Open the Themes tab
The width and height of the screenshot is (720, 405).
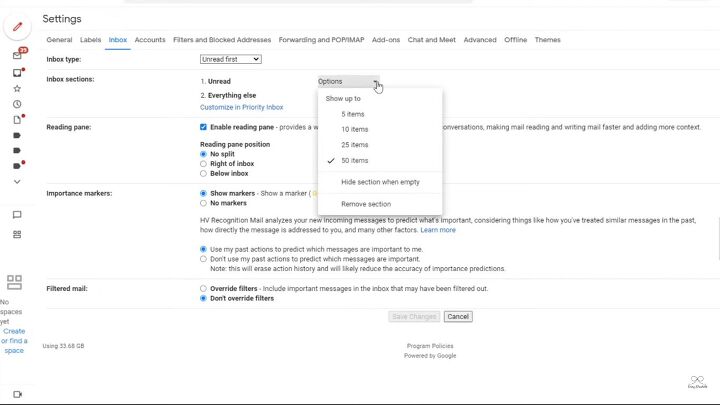tap(547, 40)
